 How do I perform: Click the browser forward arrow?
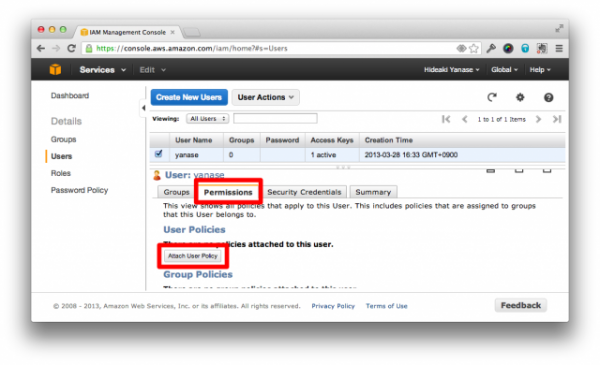coord(56,48)
